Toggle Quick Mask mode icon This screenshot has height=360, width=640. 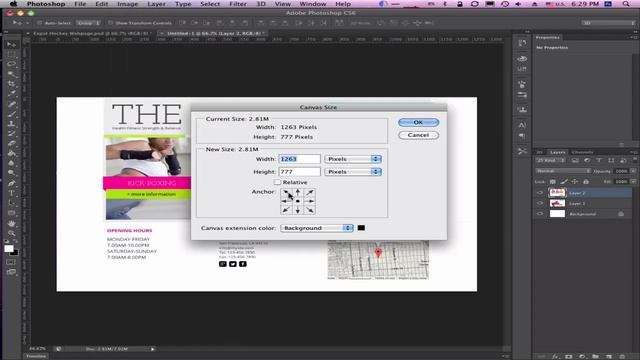click(11, 262)
